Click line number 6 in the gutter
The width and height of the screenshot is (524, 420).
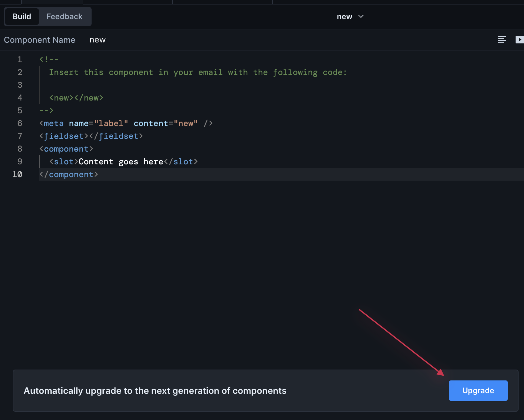click(x=20, y=123)
